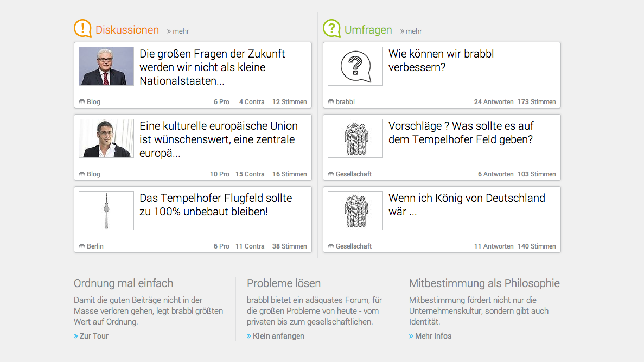Open 'mehr' link next to Diskussionen
Image resolution: width=644 pixels, height=362 pixels.
coord(178,31)
